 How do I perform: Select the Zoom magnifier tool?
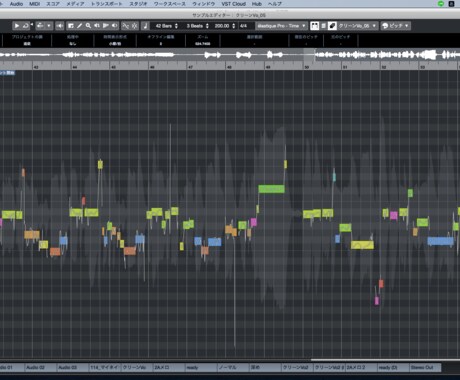(88, 26)
